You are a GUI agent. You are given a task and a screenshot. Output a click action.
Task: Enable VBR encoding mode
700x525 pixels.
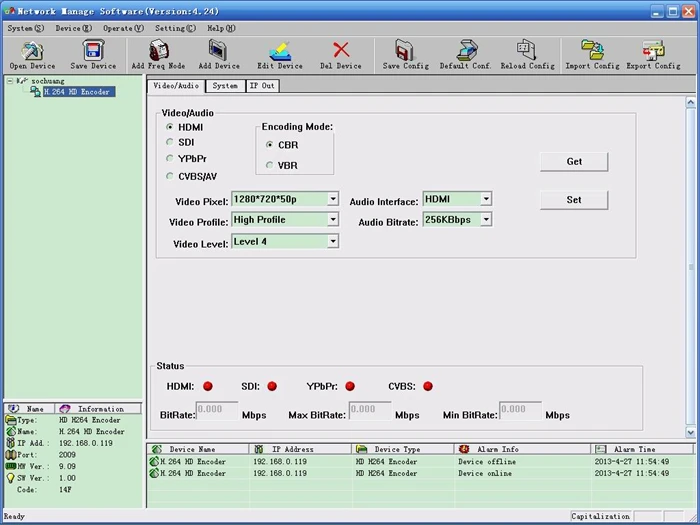[270, 165]
